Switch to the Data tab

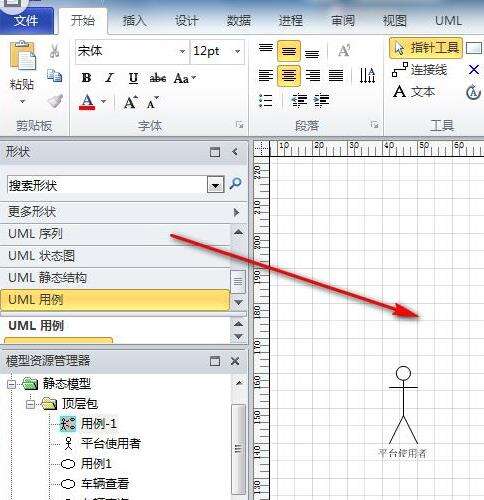(239, 21)
